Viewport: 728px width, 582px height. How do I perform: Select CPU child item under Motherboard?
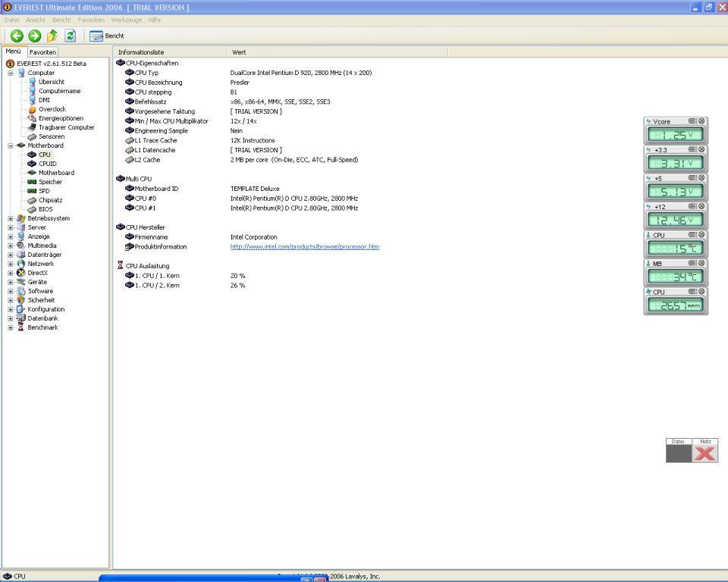point(45,155)
